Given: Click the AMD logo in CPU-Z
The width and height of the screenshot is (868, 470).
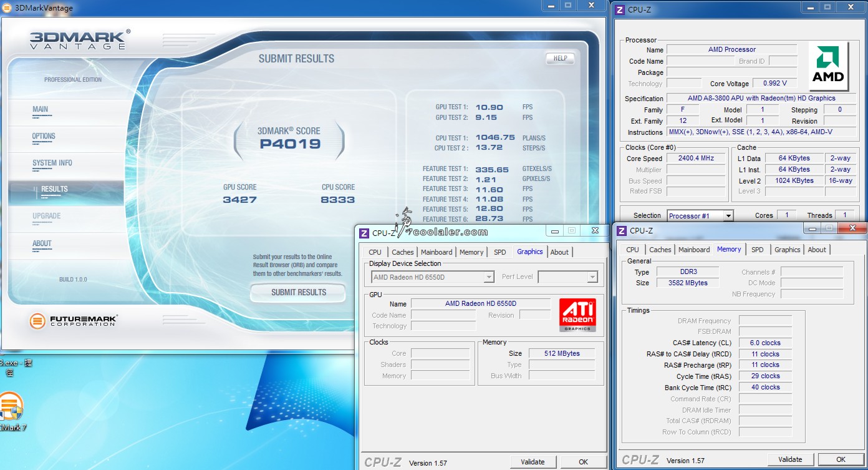Looking at the screenshot, I should coord(828,66).
